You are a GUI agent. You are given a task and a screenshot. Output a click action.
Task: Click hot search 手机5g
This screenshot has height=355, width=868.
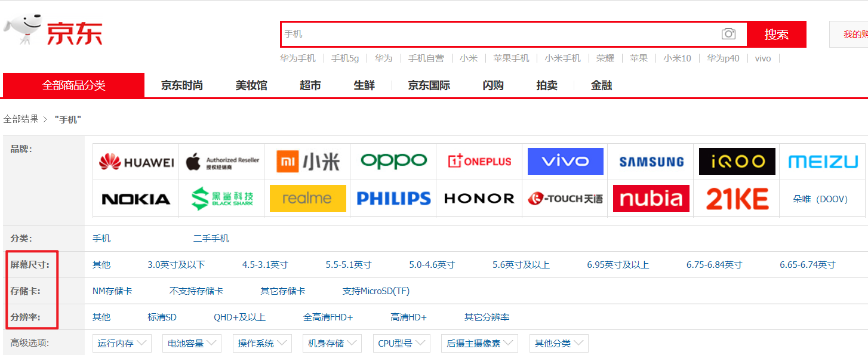pyautogui.click(x=345, y=58)
